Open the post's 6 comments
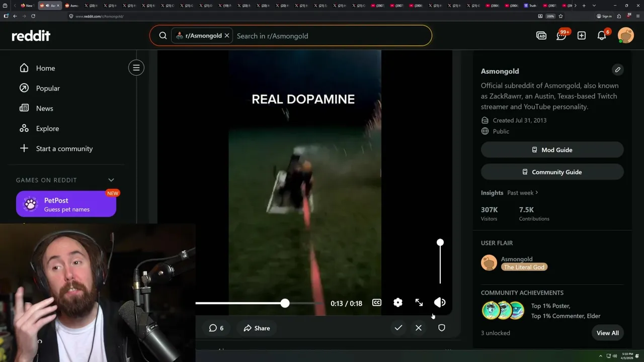The image size is (644, 362). click(216, 328)
